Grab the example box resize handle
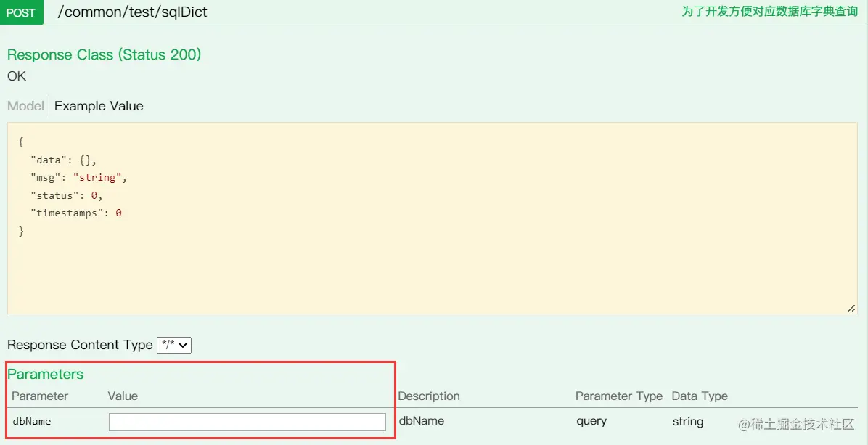 (851, 309)
